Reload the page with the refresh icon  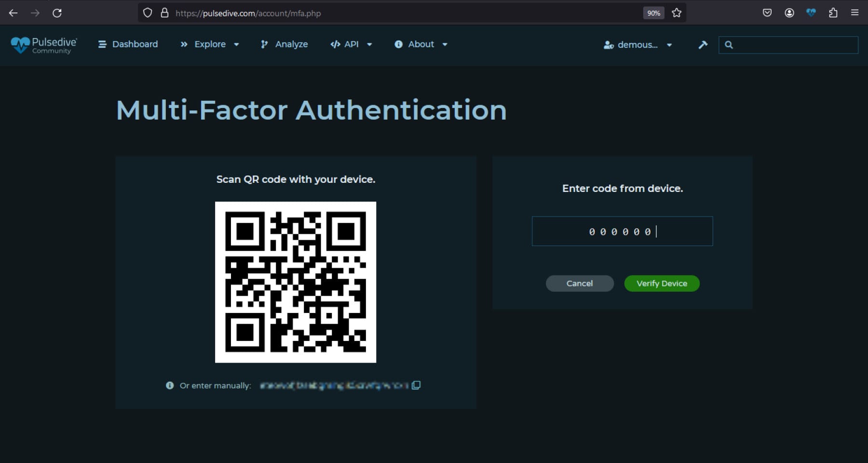(x=57, y=13)
